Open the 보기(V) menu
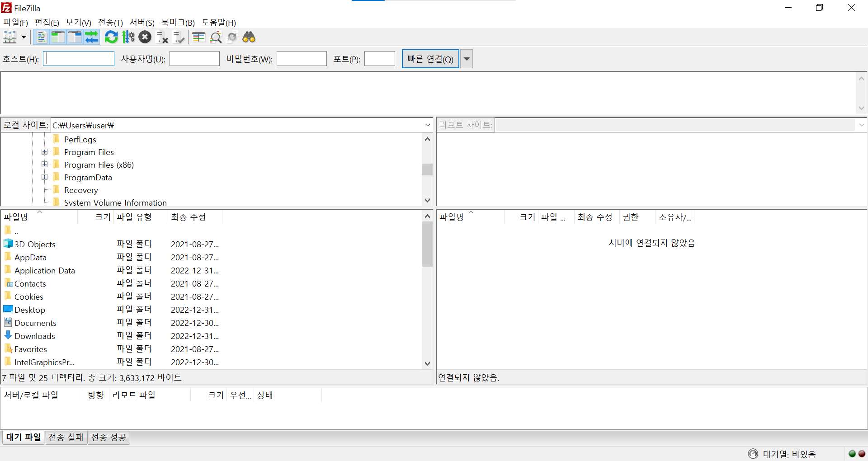The height and width of the screenshot is (461, 868). click(79, 23)
